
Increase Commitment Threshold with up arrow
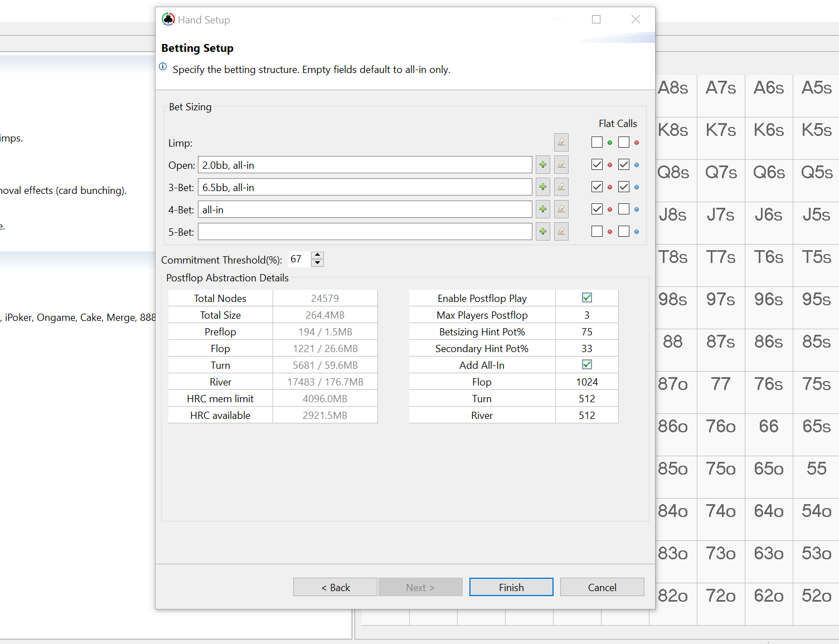(318, 255)
